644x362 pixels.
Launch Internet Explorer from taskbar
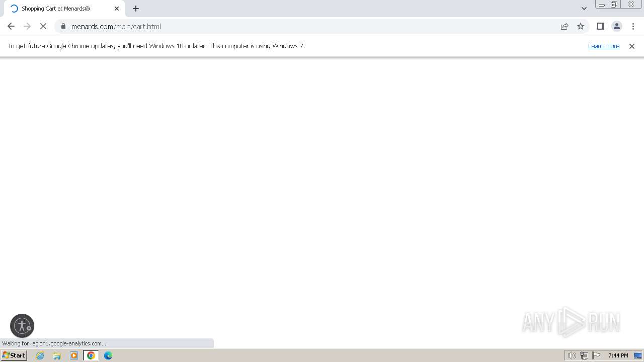click(x=40, y=355)
